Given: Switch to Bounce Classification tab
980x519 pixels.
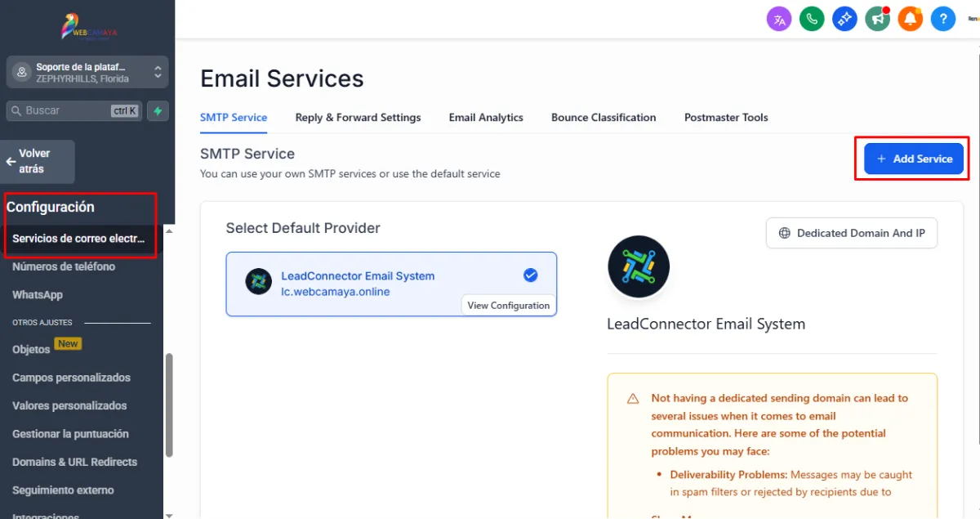Looking at the screenshot, I should 604,118.
